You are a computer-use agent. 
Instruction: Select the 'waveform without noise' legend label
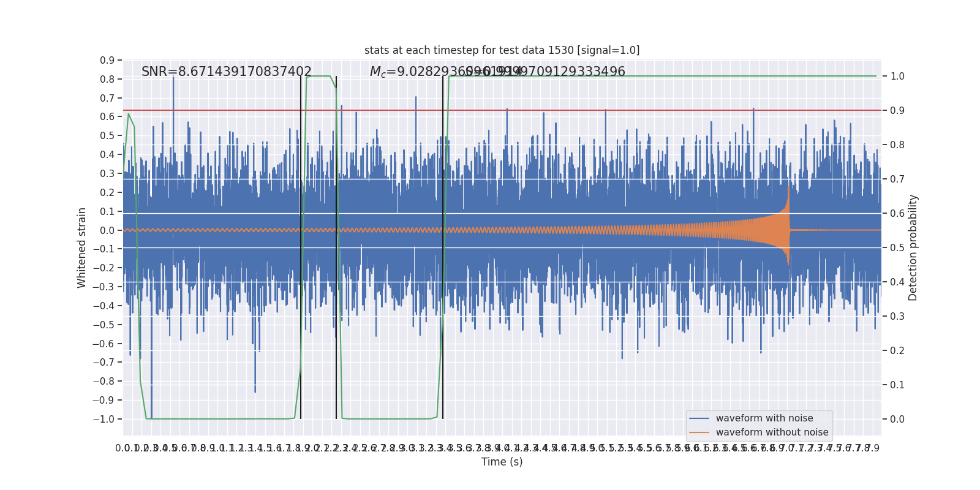click(772, 432)
